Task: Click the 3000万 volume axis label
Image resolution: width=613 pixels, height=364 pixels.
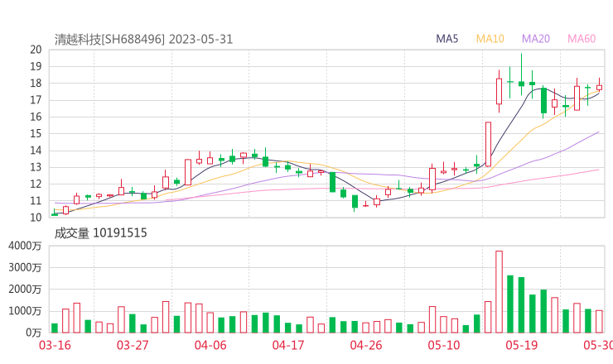Action: click(25, 267)
